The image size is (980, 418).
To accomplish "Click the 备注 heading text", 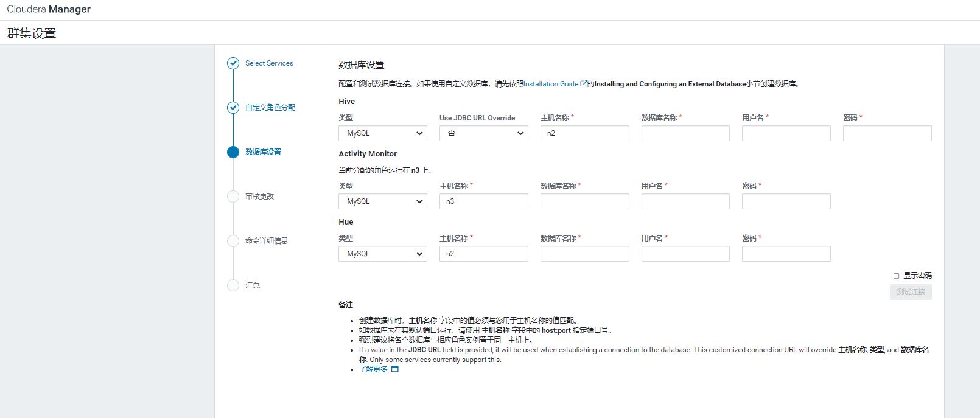I will [x=346, y=305].
